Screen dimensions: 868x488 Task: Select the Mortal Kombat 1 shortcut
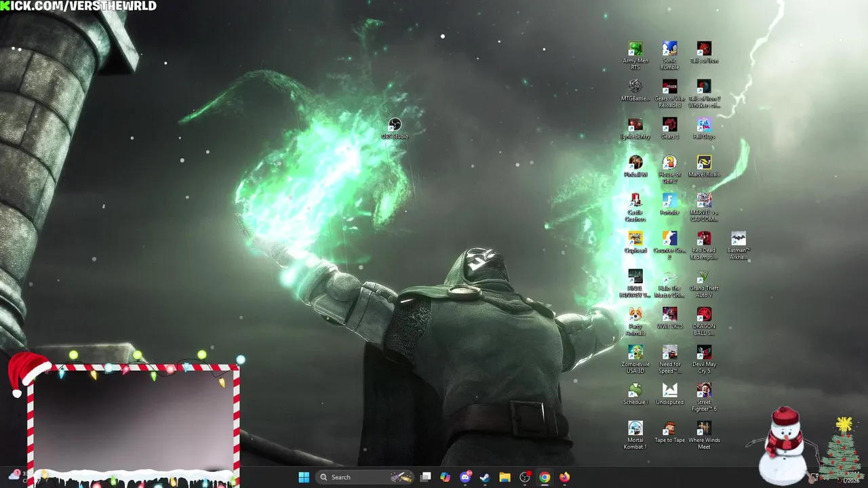click(x=635, y=435)
